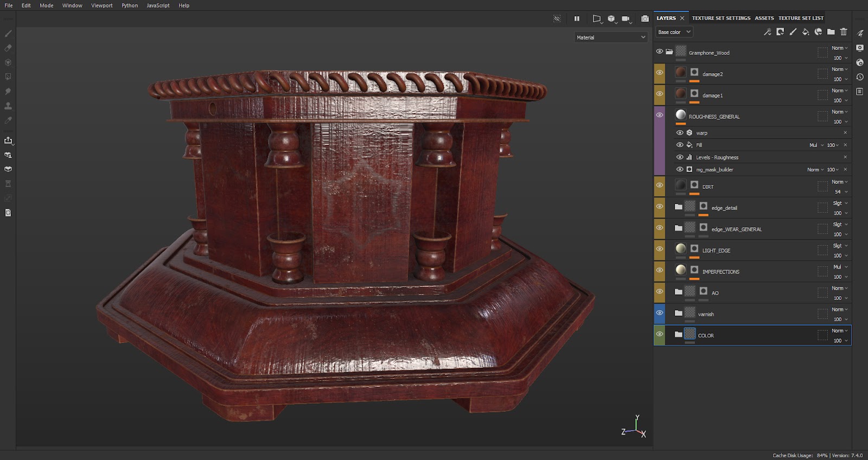Open the Base color channel dropdown
The width and height of the screenshot is (868, 460).
tap(674, 32)
